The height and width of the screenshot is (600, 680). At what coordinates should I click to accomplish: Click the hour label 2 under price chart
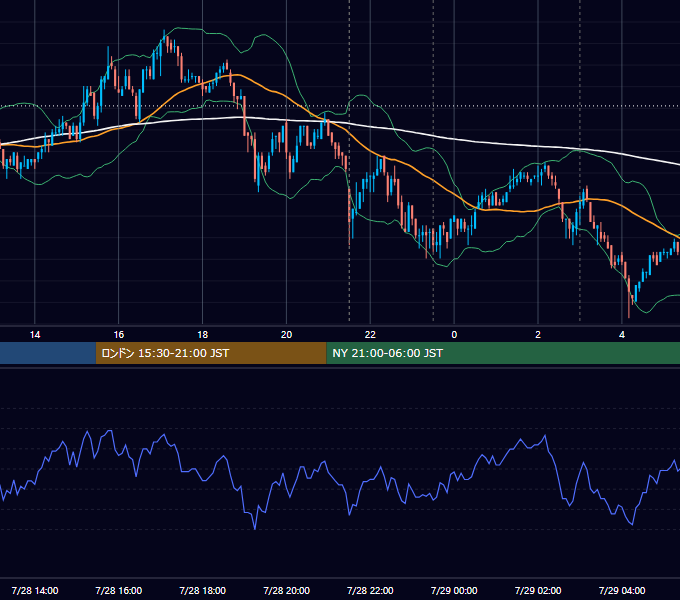538,335
